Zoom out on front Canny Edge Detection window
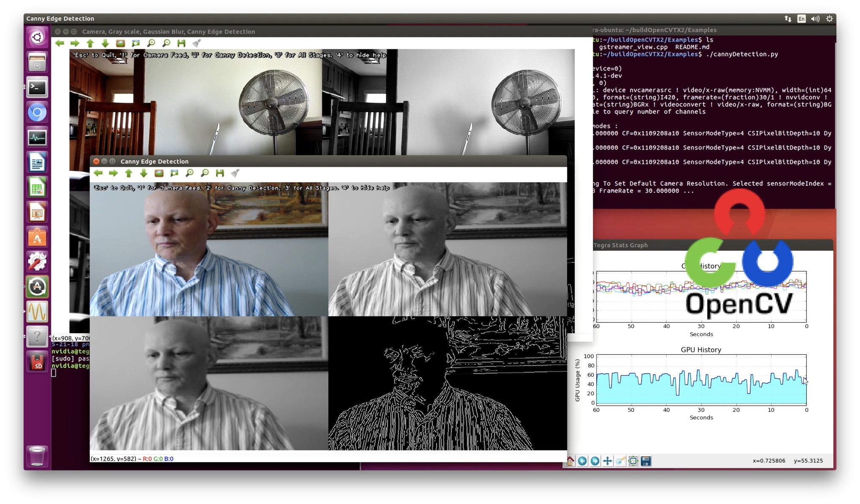The image size is (860, 504). (x=205, y=173)
